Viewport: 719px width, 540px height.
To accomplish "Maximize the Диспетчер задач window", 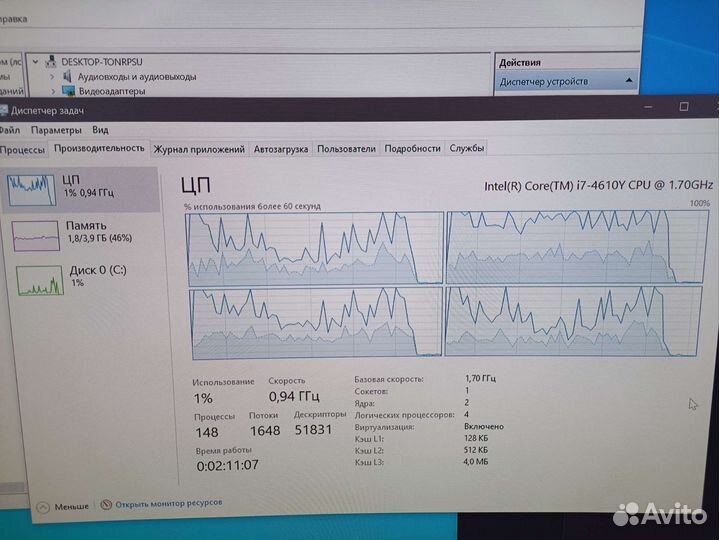I will [684, 107].
